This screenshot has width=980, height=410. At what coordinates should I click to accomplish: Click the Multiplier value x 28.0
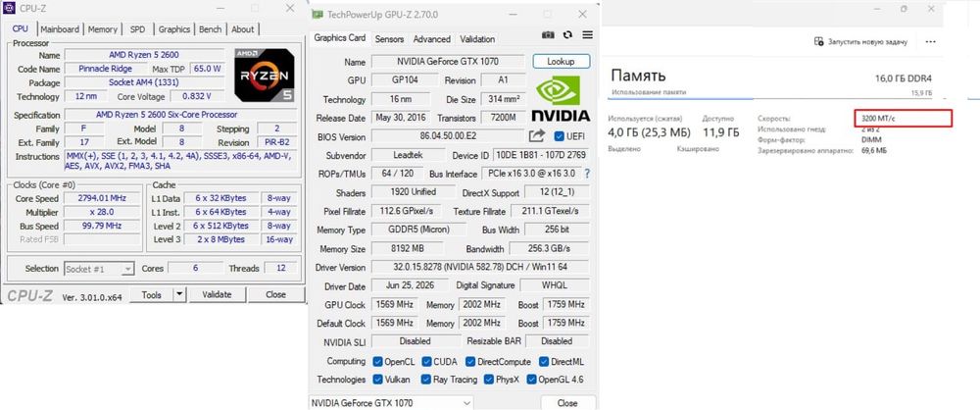102,212
